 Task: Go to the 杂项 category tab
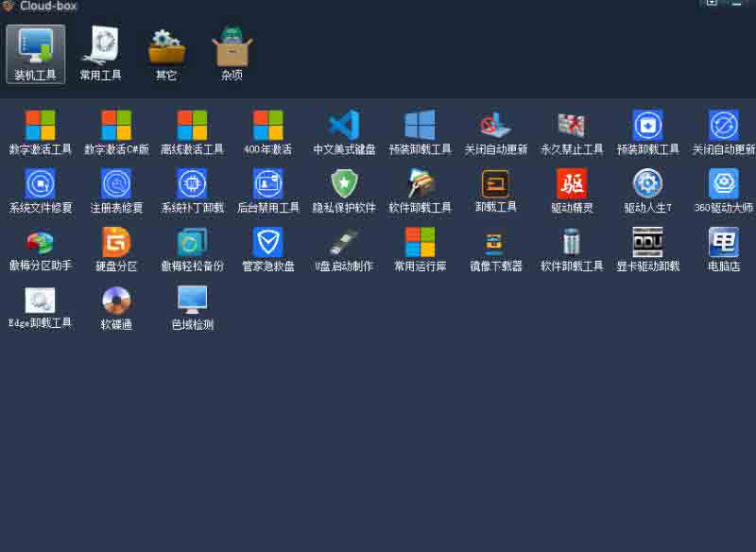point(232,54)
